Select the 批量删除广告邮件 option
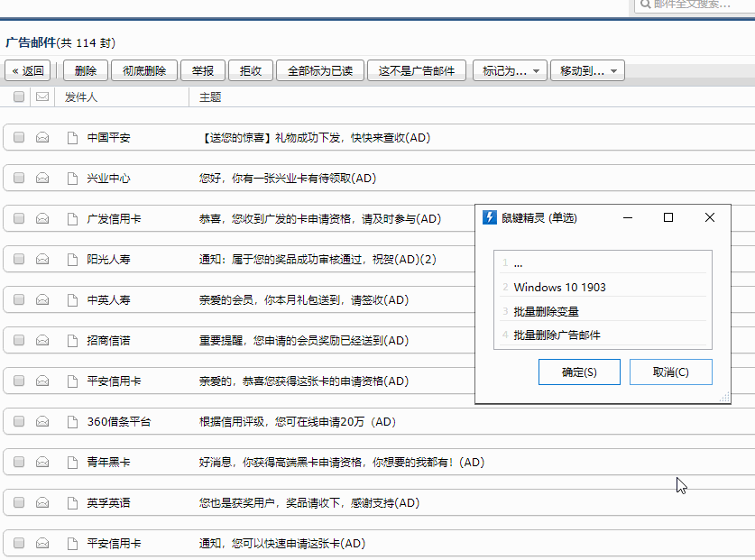755x560 pixels. [603, 335]
